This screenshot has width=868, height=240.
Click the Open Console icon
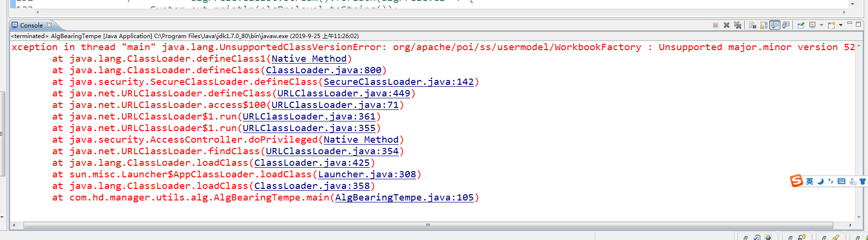tap(831, 25)
